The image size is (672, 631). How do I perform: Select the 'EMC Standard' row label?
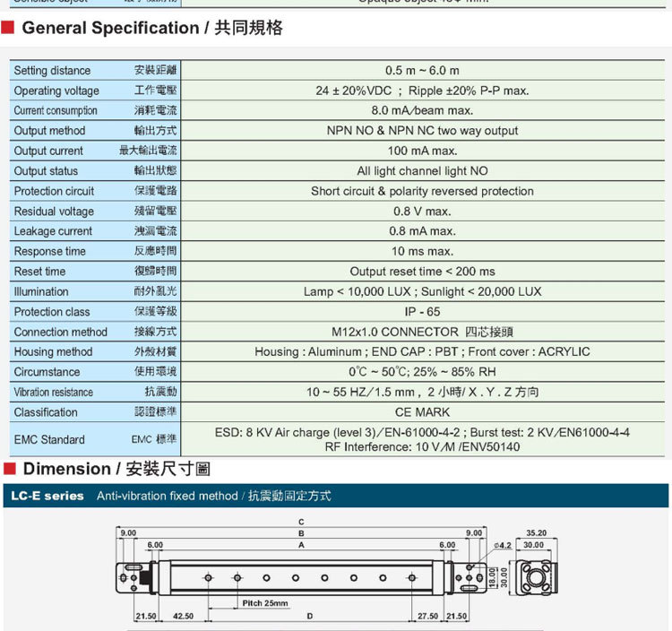click(49, 439)
